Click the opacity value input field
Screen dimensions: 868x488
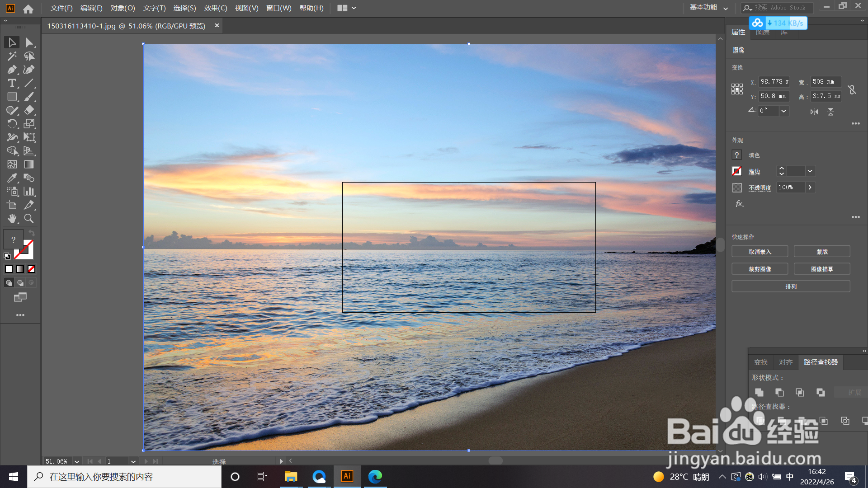pos(789,188)
